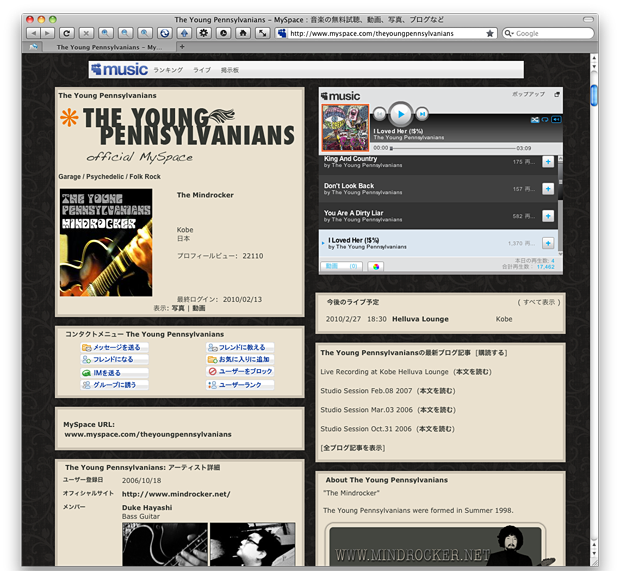The width and height of the screenshot is (620, 571).
Task: Go back using the browser Back arrow
Action: point(34,33)
